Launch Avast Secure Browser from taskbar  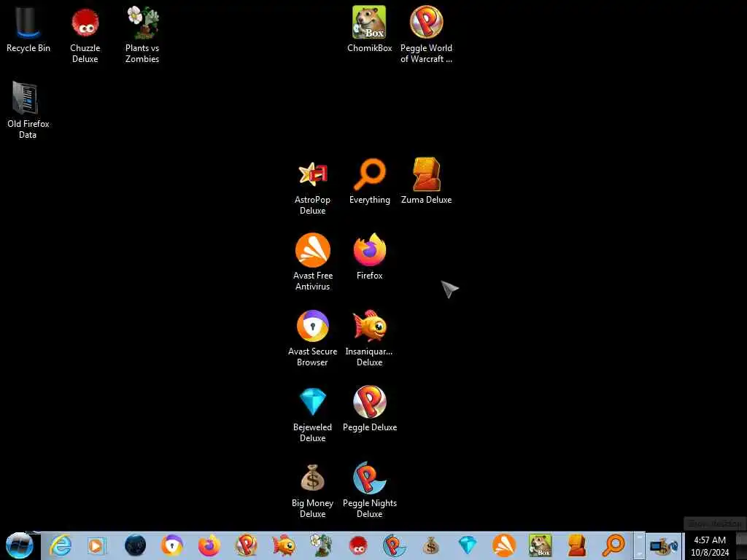tap(172, 545)
